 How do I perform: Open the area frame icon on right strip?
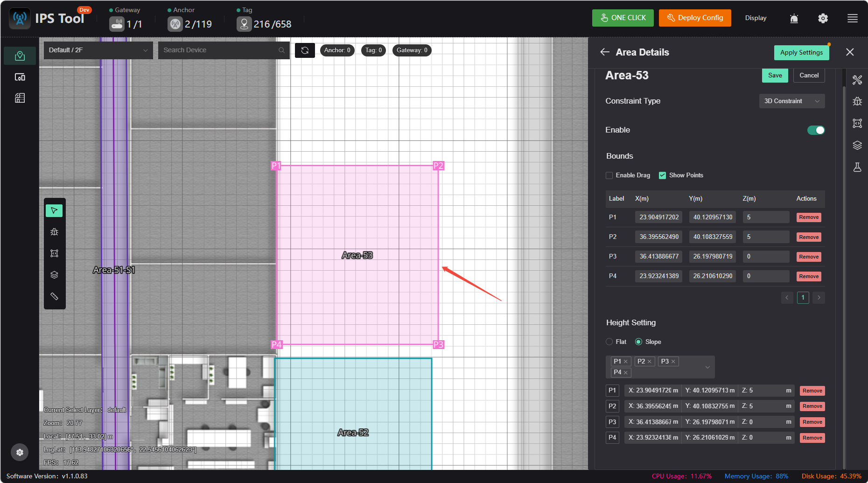point(857,123)
